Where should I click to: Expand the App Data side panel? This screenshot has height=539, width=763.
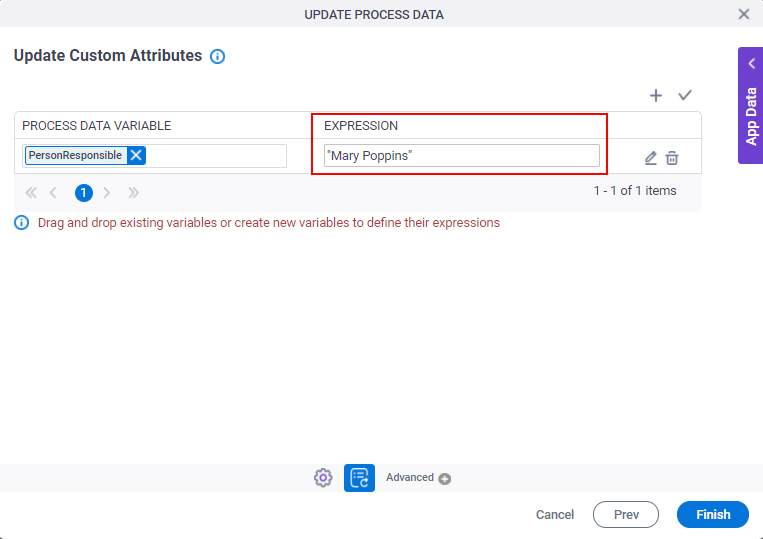pyautogui.click(x=751, y=106)
